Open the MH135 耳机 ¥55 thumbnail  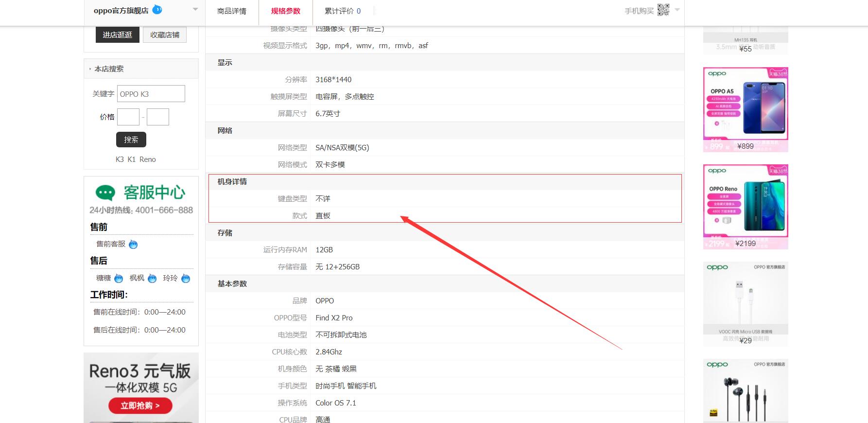[746, 40]
